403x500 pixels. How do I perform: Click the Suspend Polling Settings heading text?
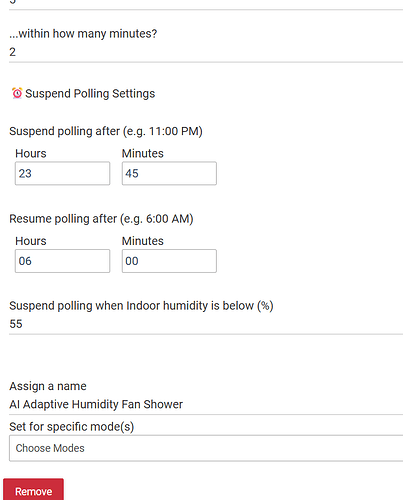tap(90, 94)
